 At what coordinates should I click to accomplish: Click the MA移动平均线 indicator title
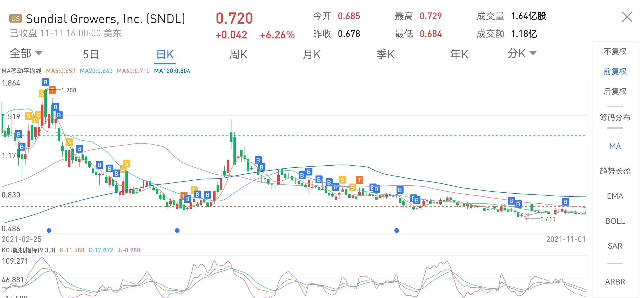click(x=22, y=71)
